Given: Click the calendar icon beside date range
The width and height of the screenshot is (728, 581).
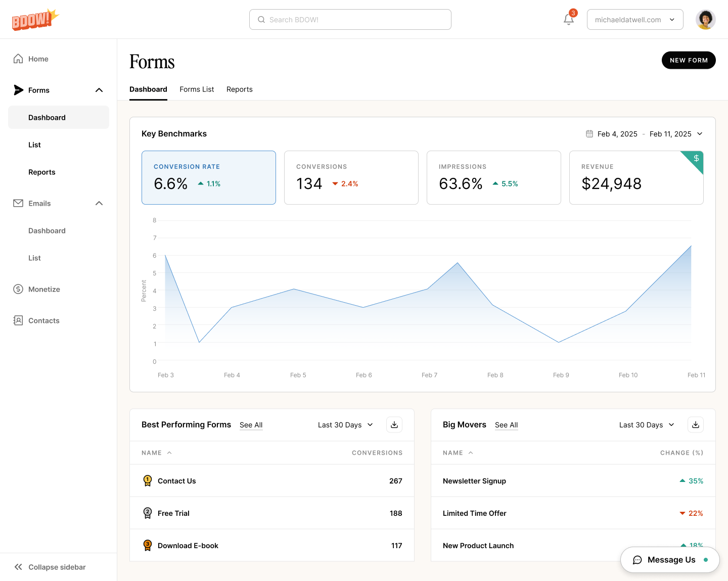Looking at the screenshot, I should [x=589, y=134].
